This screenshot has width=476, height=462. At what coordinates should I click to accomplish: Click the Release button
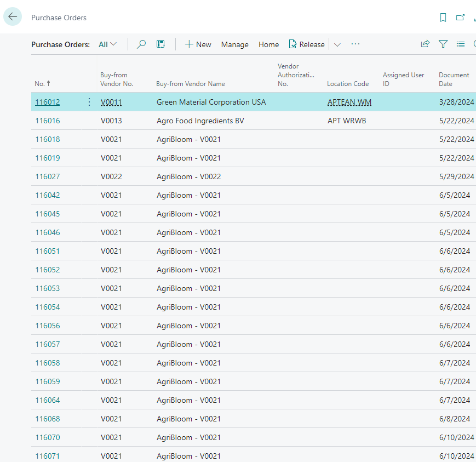[x=307, y=44]
